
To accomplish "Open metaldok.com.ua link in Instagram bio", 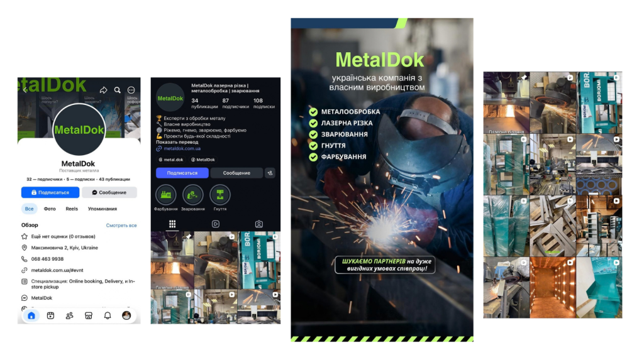I will point(182,148).
